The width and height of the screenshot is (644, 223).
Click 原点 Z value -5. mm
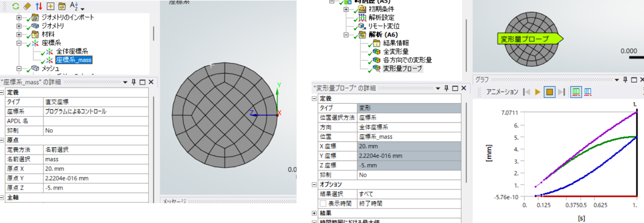pyautogui.click(x=96, y=188)
